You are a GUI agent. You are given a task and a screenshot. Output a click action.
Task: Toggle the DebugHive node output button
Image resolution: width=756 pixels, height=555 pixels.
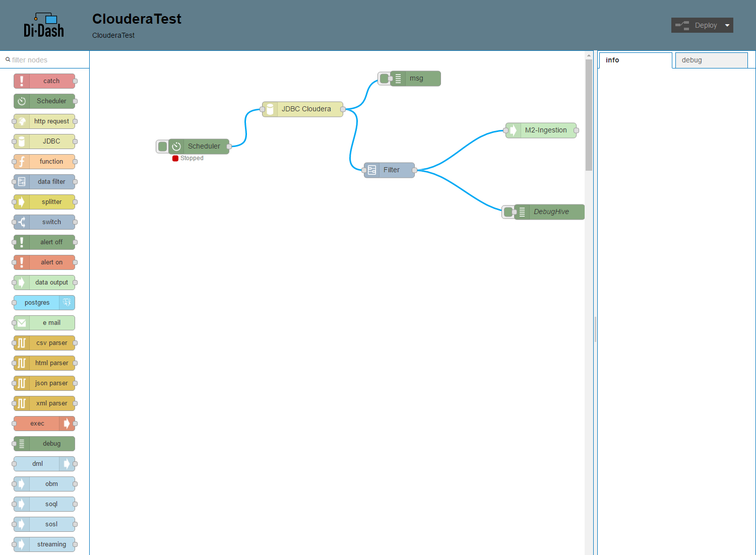coord(508,212)
